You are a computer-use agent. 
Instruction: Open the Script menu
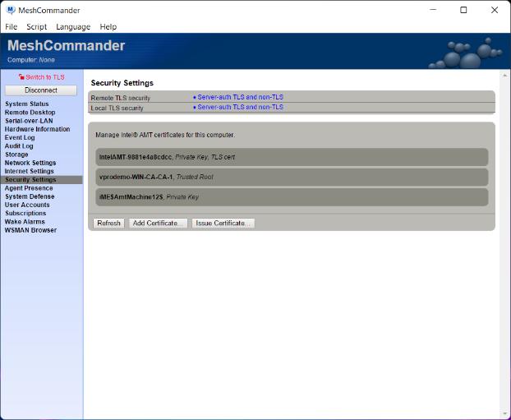tap(36, 26)
